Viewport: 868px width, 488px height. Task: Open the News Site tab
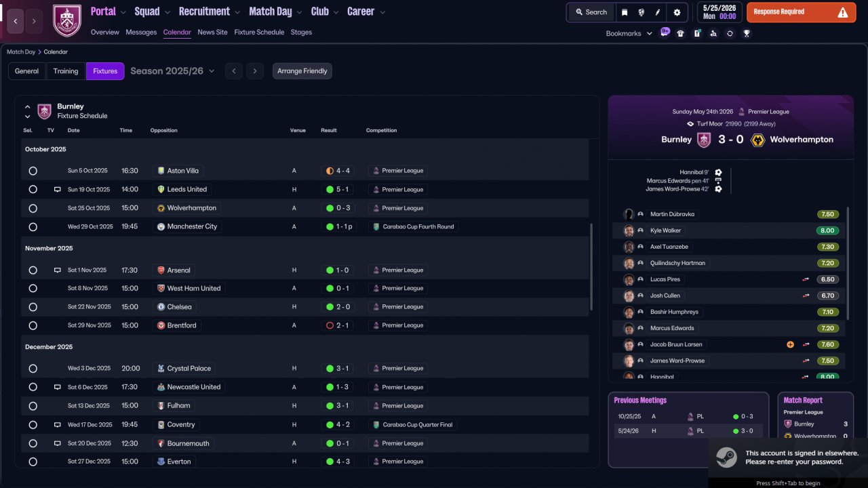point(213,32)
